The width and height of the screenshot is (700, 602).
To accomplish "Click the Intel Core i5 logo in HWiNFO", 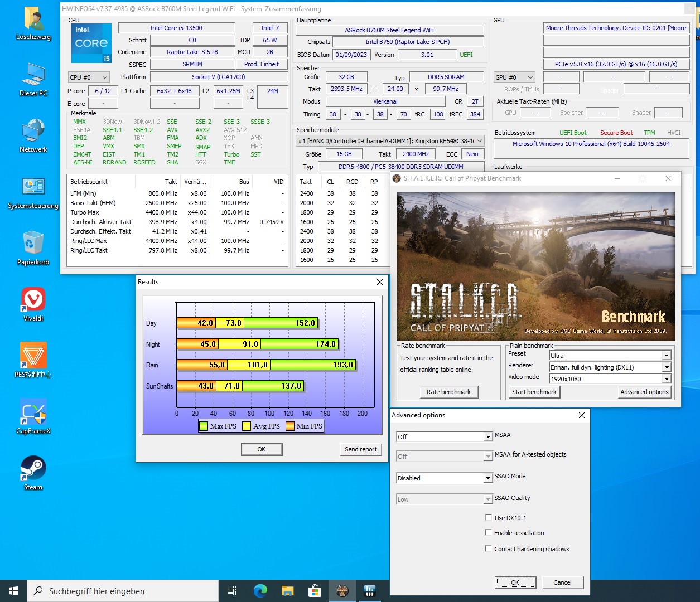I will [x=91, y=43].
